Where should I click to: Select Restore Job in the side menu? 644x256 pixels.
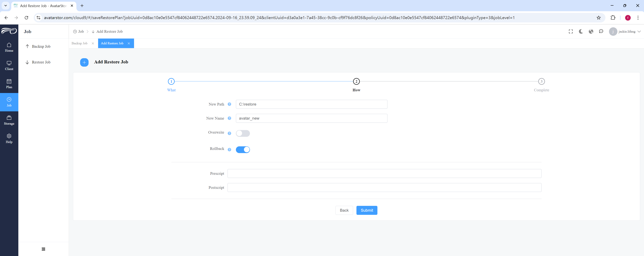(41, 62)
